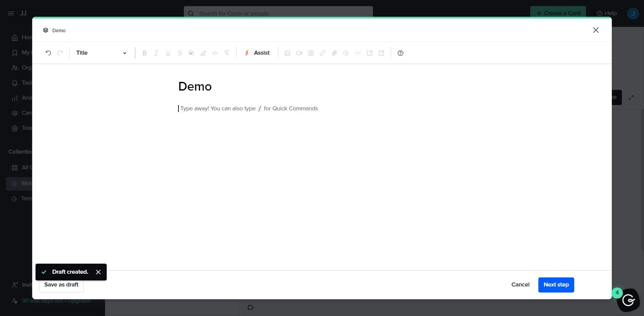Open the Title style dropdown
644x316 pixels.
(101, 53)
